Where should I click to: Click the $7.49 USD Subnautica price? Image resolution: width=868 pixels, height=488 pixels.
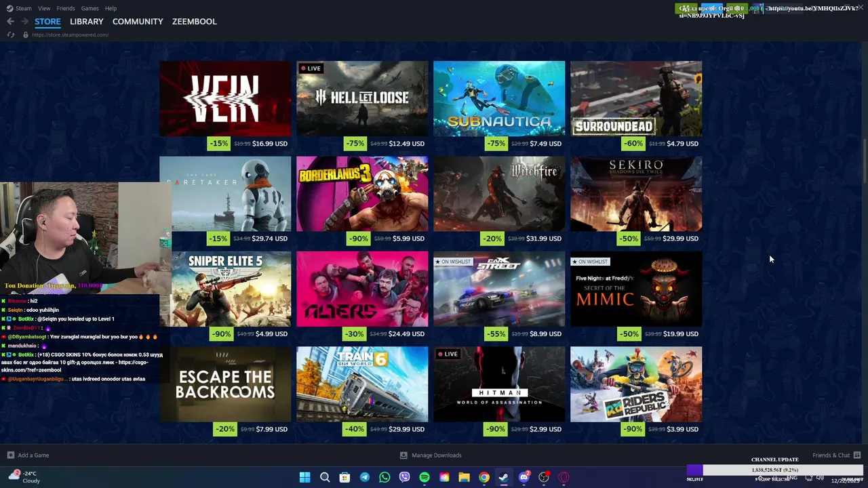545,144
